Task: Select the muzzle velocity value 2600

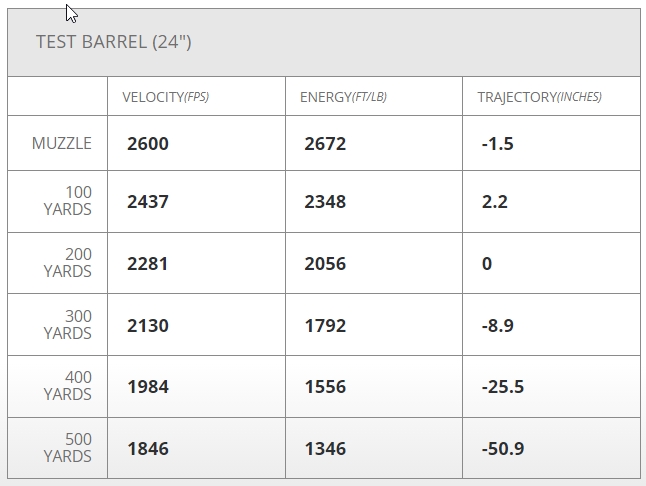Action: coord(148,144)
